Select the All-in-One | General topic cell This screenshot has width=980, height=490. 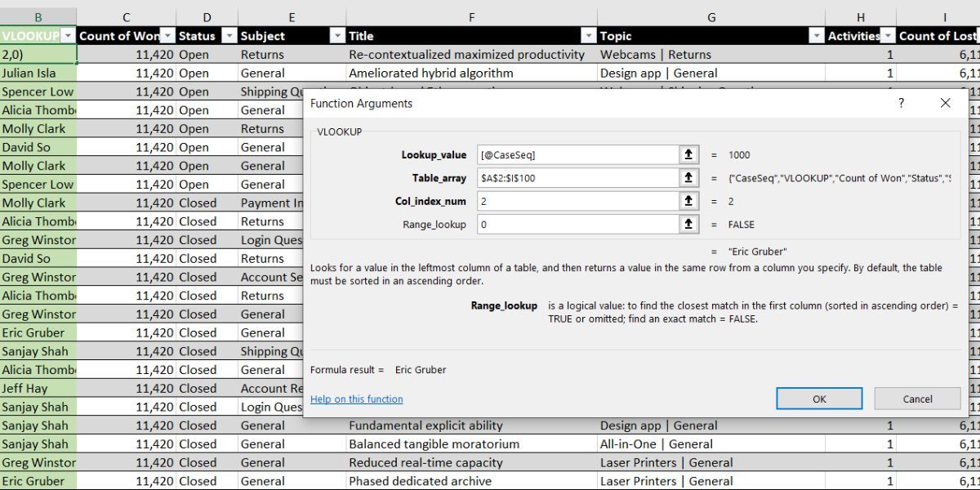tap(710, 444)
